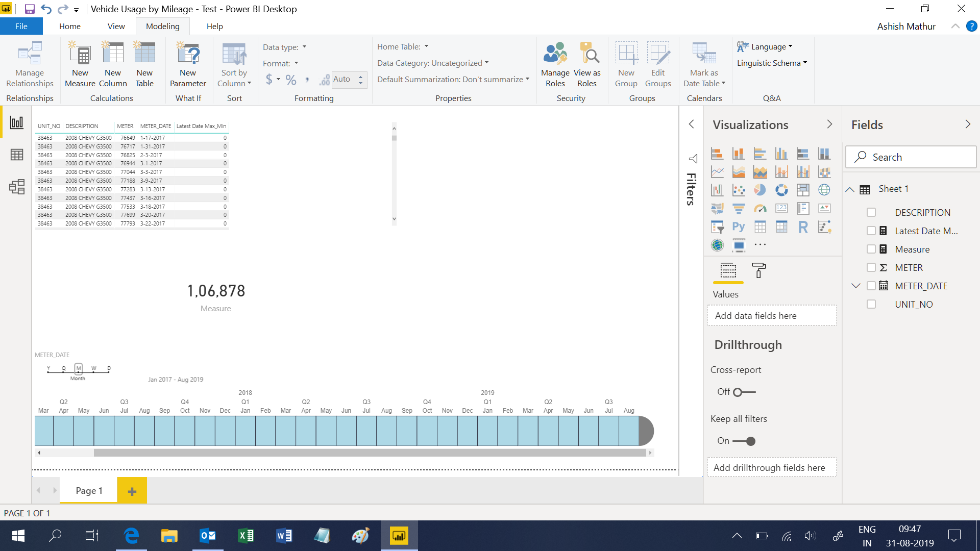Check the METER field checkbox
The width and height of the screenshot is (980, 551).
click(x=871, y=268)
